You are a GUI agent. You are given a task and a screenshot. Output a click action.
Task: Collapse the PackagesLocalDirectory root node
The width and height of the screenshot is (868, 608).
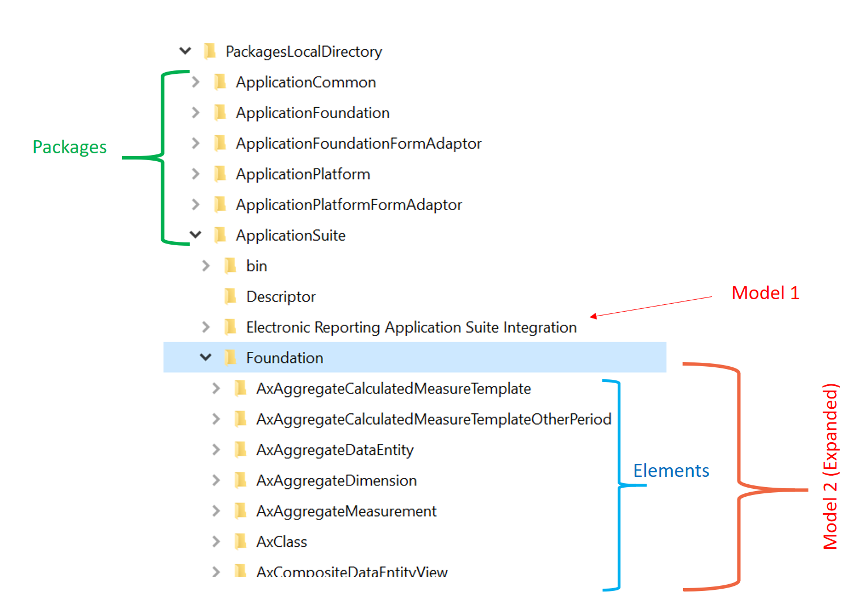(x=185, y=51)
